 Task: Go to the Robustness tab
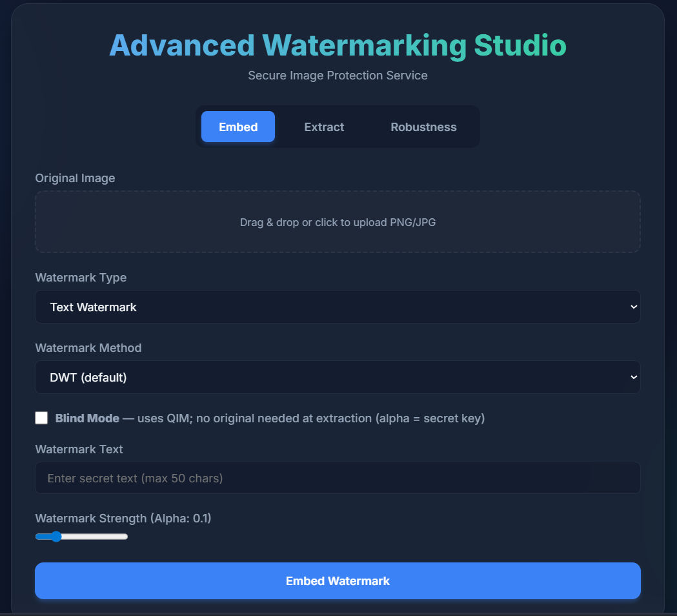coord(423,127)
